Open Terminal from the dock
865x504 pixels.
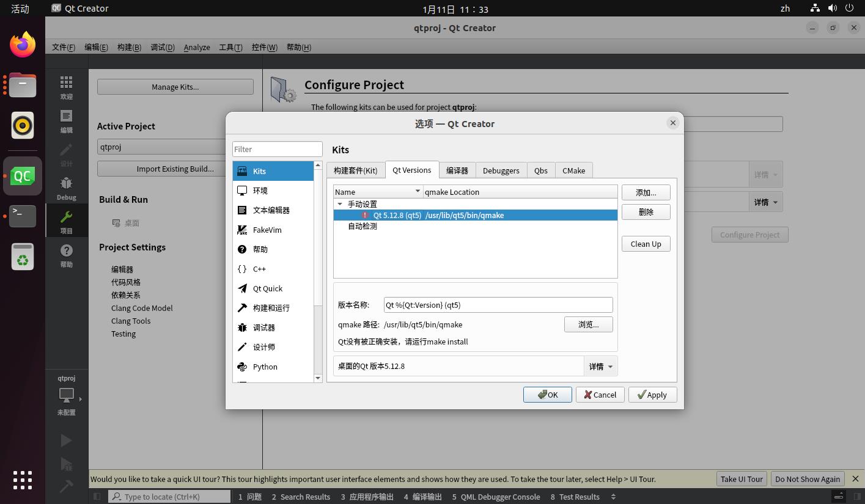point(23,216)
